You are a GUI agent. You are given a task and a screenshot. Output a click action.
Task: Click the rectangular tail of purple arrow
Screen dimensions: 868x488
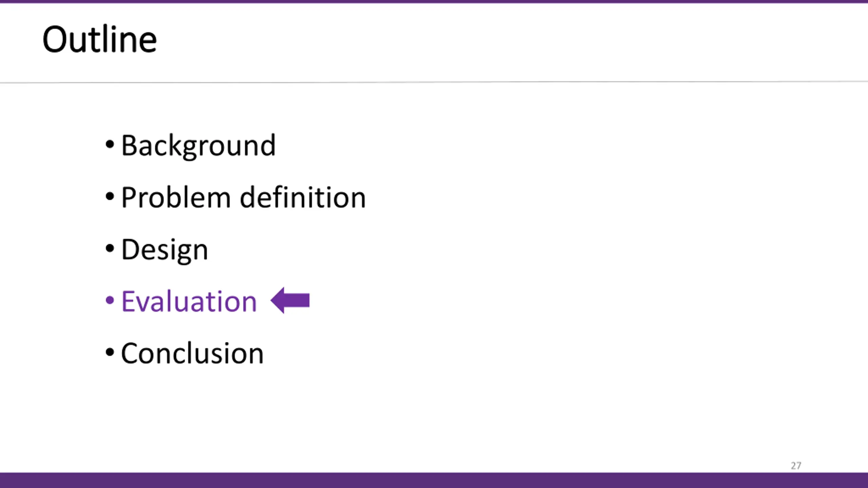pos(297,300)
